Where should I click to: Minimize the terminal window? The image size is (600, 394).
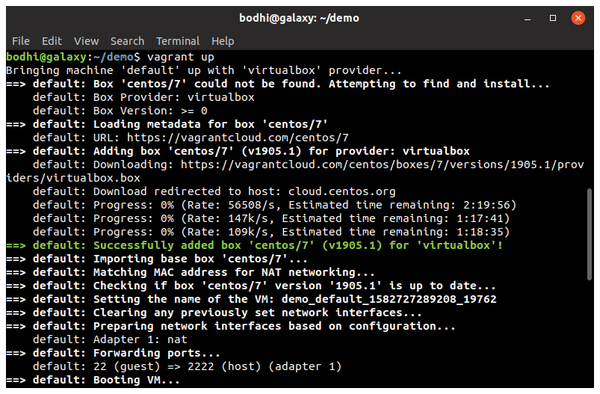click(x=528, y=18)
